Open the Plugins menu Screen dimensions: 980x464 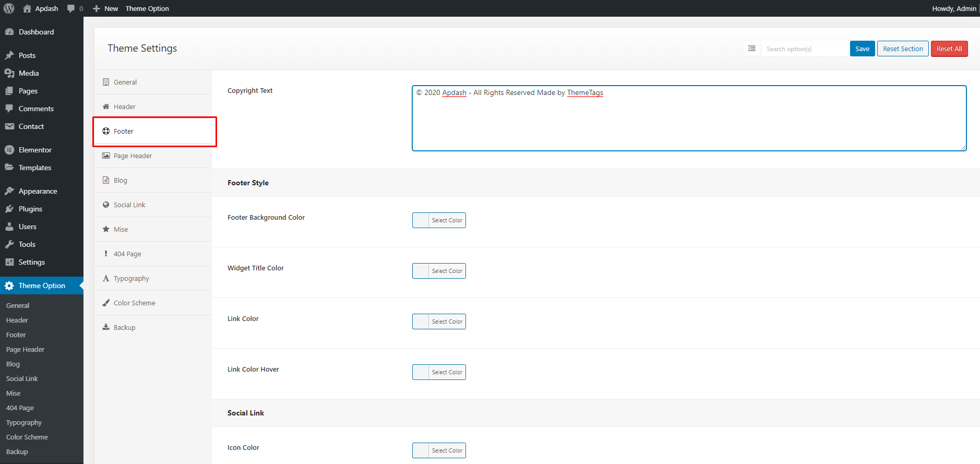click(x=30, y=209)
